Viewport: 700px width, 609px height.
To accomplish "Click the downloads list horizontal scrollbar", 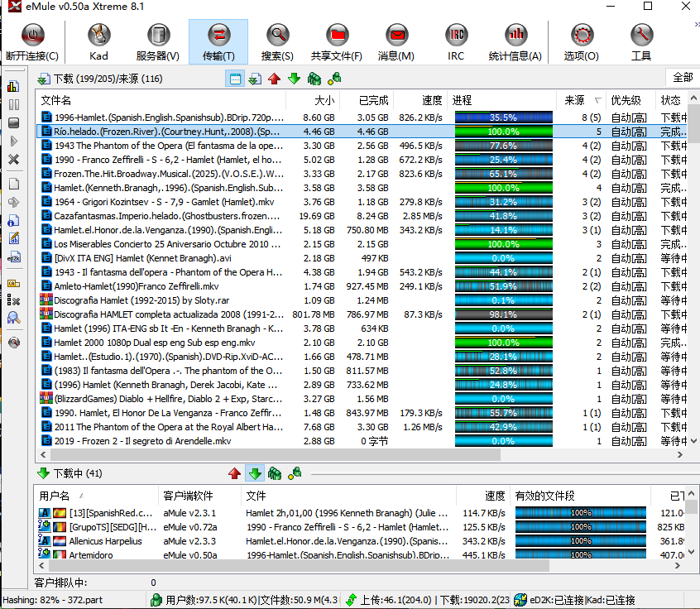I will 275,455.
